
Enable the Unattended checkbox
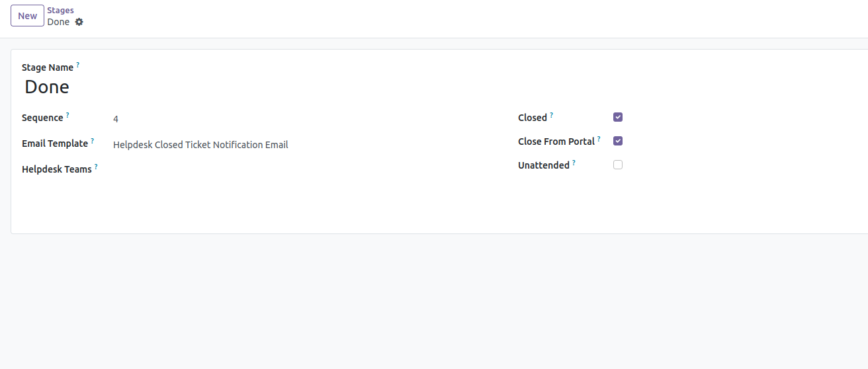(618, 165)
